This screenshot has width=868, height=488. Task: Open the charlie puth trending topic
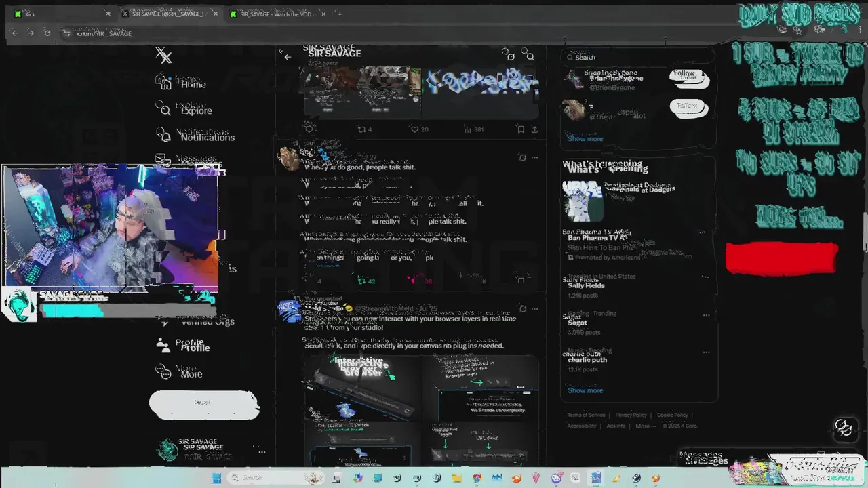point(638,360)
